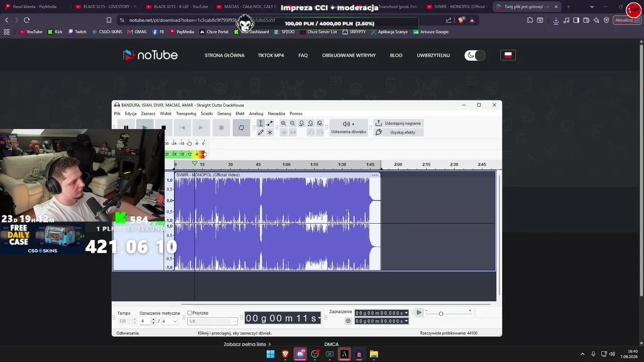
Task: Open the Narzędzia menu
Action: 277,114
